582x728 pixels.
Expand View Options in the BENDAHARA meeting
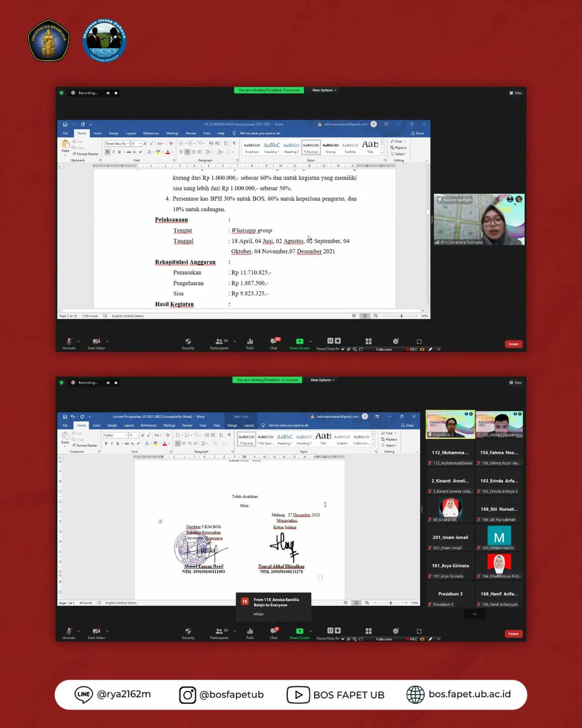click(324, 90)
